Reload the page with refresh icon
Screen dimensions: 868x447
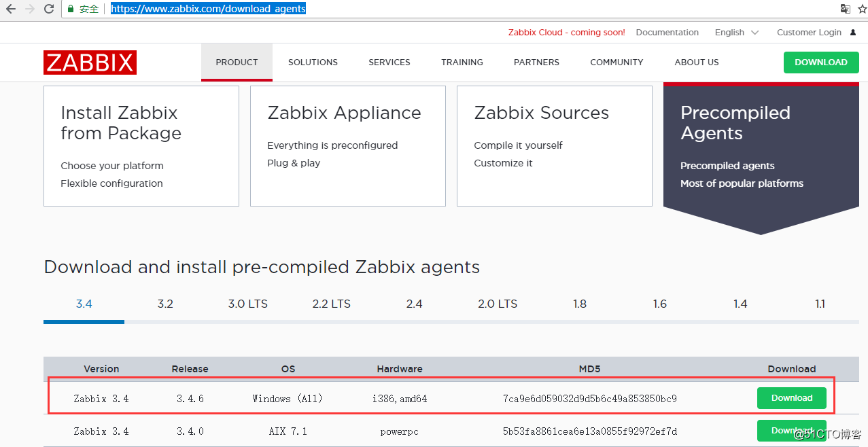pyautogui.click(x=49, y=9)
